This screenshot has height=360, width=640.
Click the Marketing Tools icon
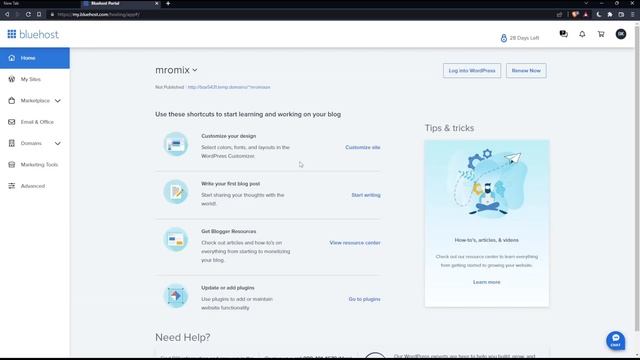pos(12,164)
